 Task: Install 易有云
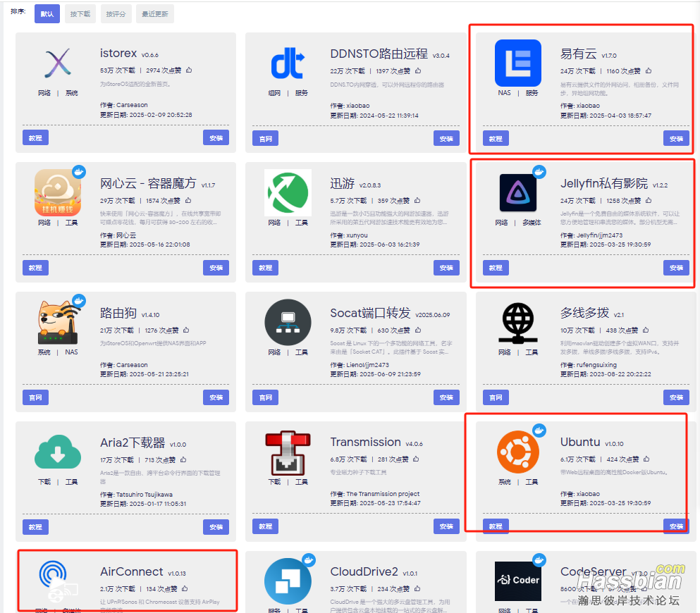point(676,138)
